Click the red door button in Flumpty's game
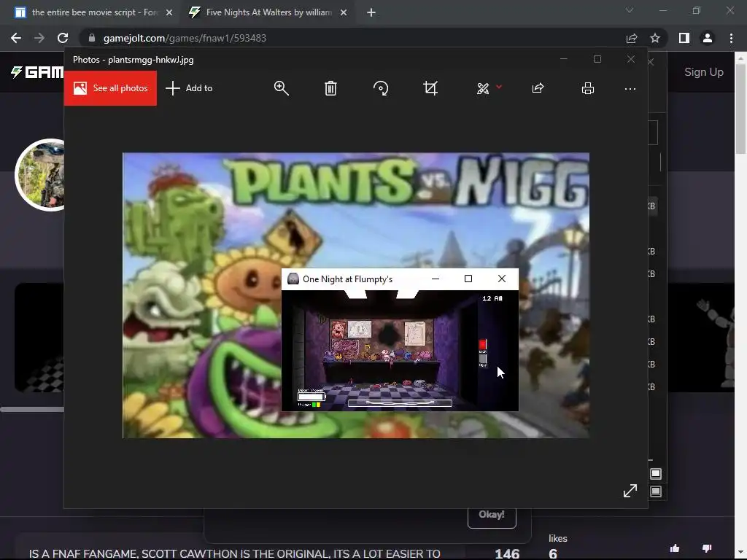The height and width of the screenshot is (560, 747). tap(483, 344)
